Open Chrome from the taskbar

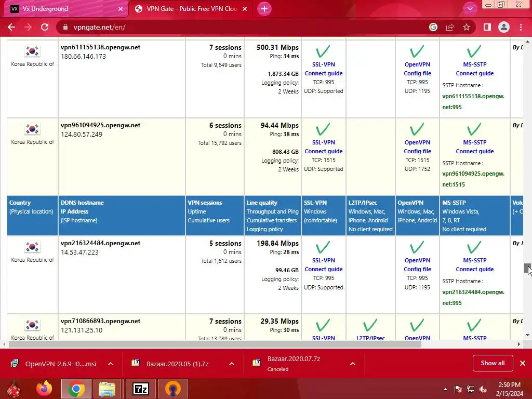pos(76,389)
